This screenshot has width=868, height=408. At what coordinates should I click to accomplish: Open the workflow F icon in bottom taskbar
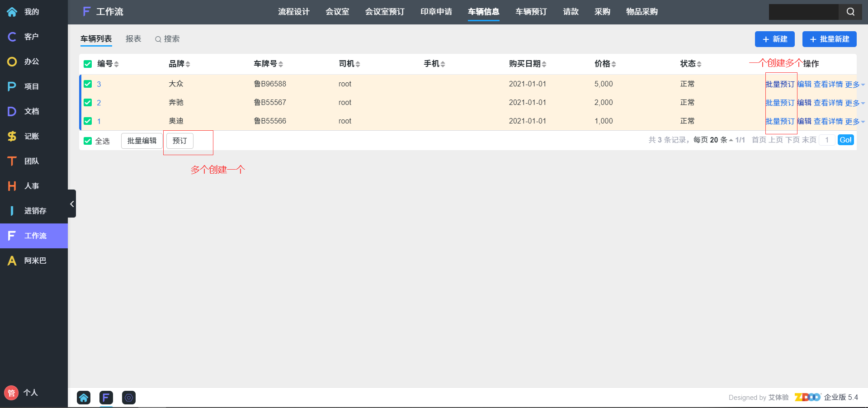click(106, 398)
